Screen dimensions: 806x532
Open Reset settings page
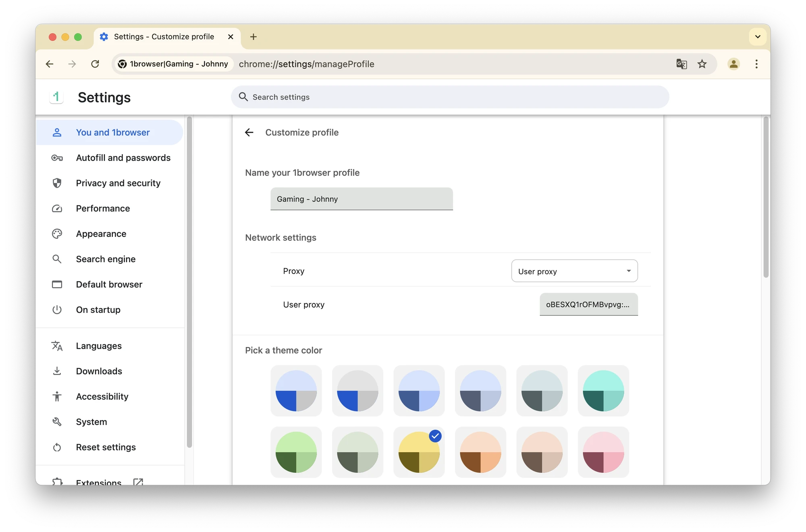coord(109,447)
